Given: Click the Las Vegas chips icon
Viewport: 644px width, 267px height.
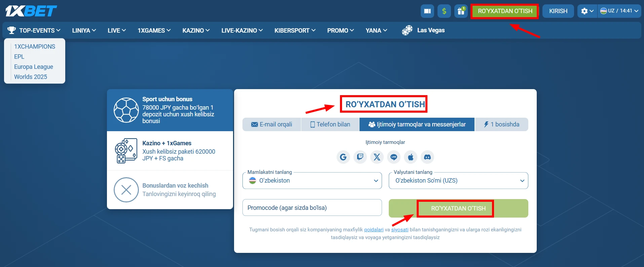Looking at the screenshot, I should click(x=407, y=30).
